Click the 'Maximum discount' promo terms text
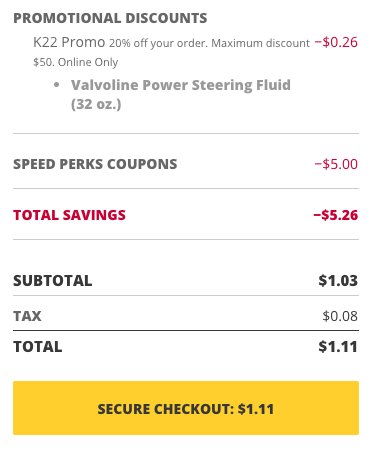Screen dimensions: 373x451 click(261, 43)
